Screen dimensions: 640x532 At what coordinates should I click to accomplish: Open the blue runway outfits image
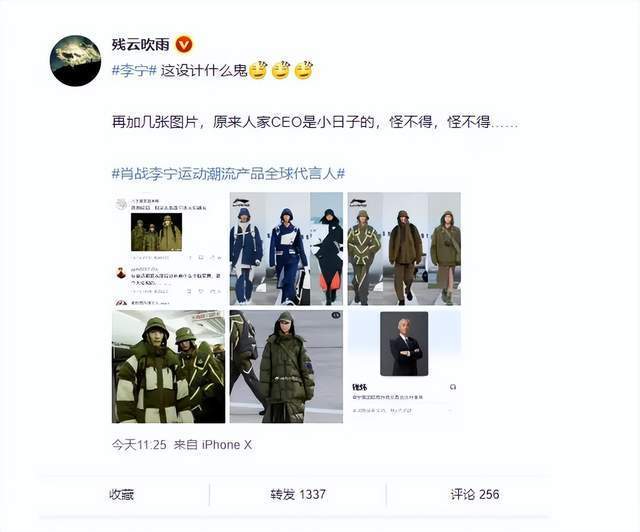(286, 249)
